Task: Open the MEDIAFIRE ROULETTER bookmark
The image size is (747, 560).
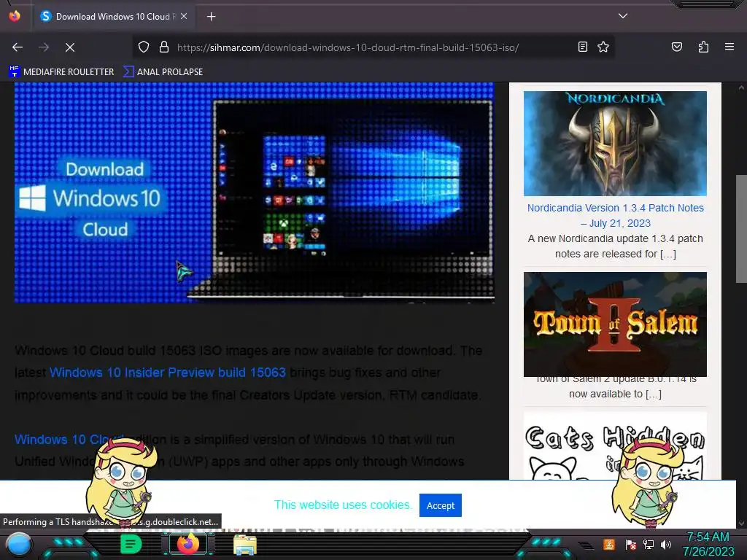Action: click(61, 72)
